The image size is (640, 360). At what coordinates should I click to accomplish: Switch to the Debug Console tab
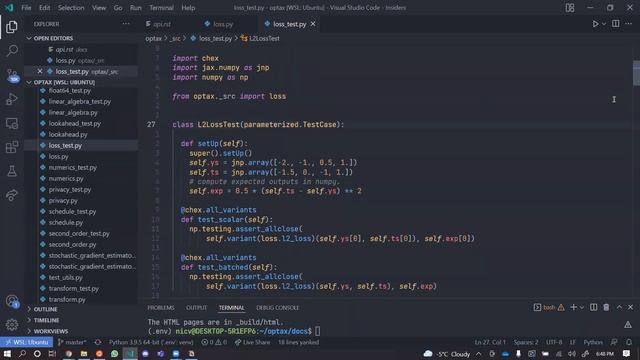tap(278, 308)
